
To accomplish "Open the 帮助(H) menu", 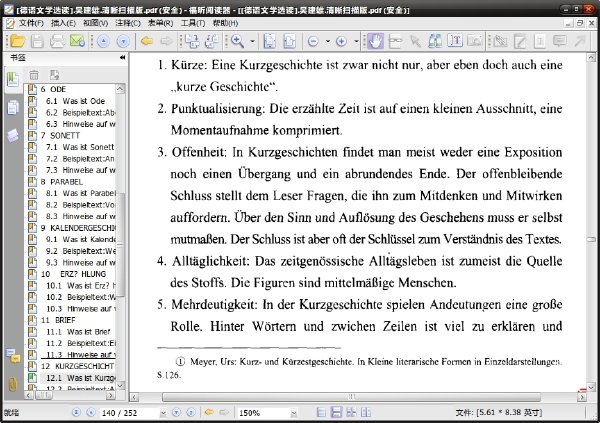I will pyautogui.click(x=225, y=23).
